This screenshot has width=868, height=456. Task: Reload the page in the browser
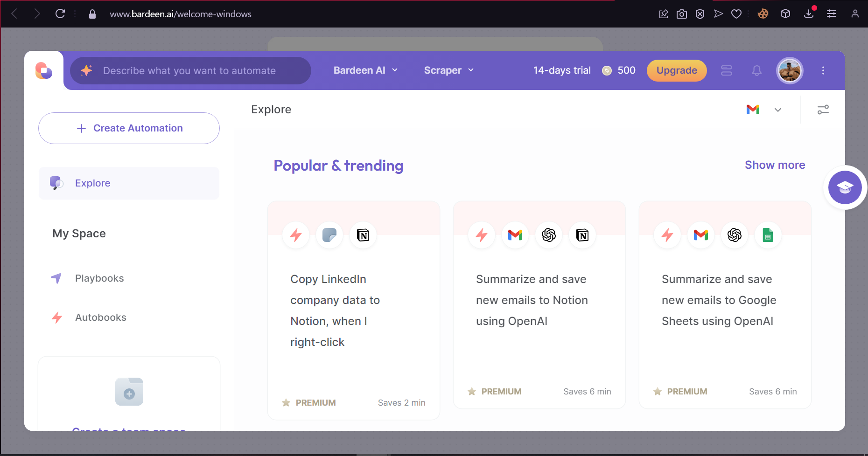(60, 14)
